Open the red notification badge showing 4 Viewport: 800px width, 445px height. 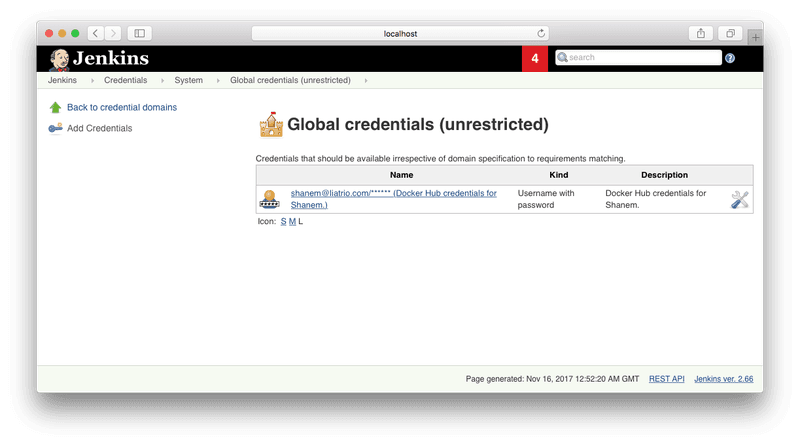(x=534, y=58)
